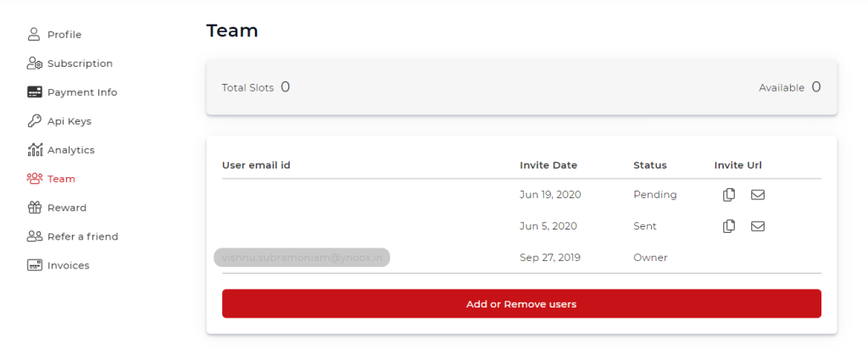Click the Add or Remove users button
The image size is (868, 360).
[x=521, y=303]
